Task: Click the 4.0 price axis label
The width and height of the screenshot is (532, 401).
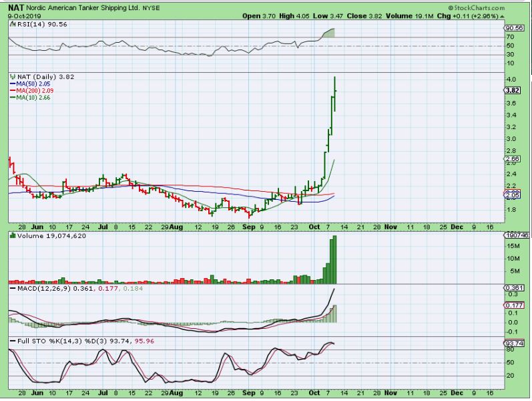Action: pos(511,80)
